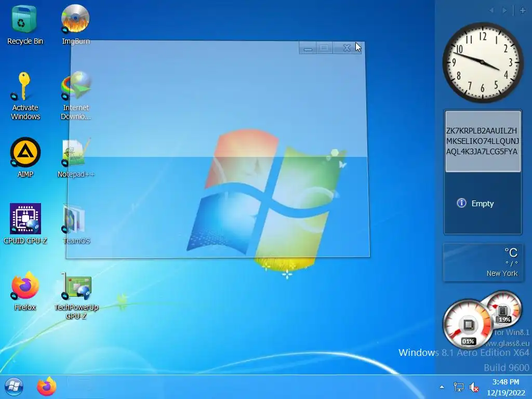Select the TeamOS folder icon
The image size is (532, 399).
coord(76,224)
